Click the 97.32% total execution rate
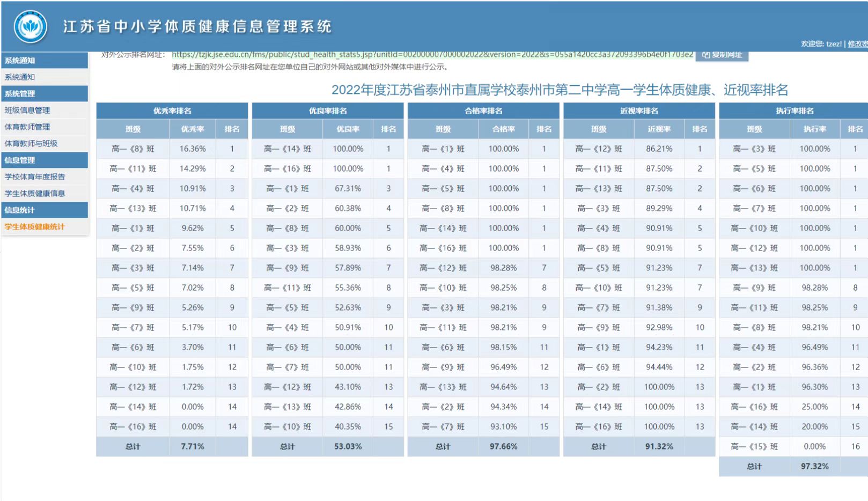This screenshot has width=868, height=501. point(815,467)
